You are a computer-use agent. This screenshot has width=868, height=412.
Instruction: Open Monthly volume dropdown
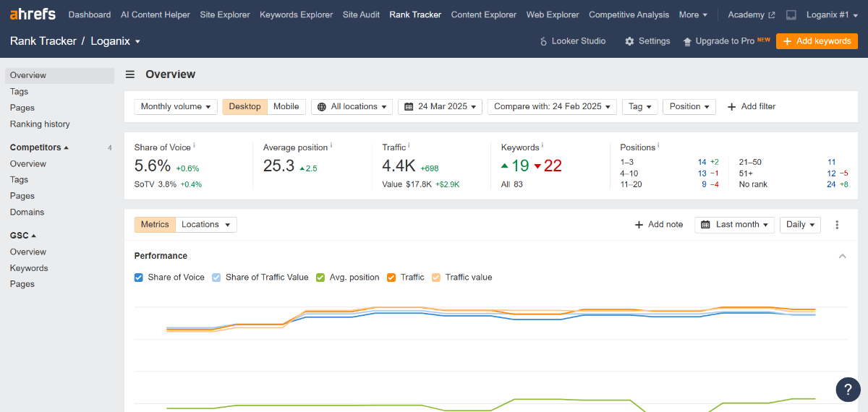click(x=176, y=106)
